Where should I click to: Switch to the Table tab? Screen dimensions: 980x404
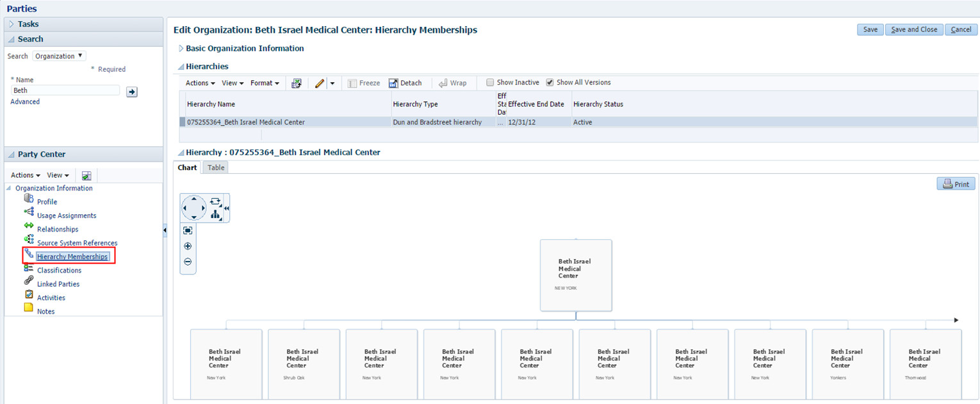[216, 167]
